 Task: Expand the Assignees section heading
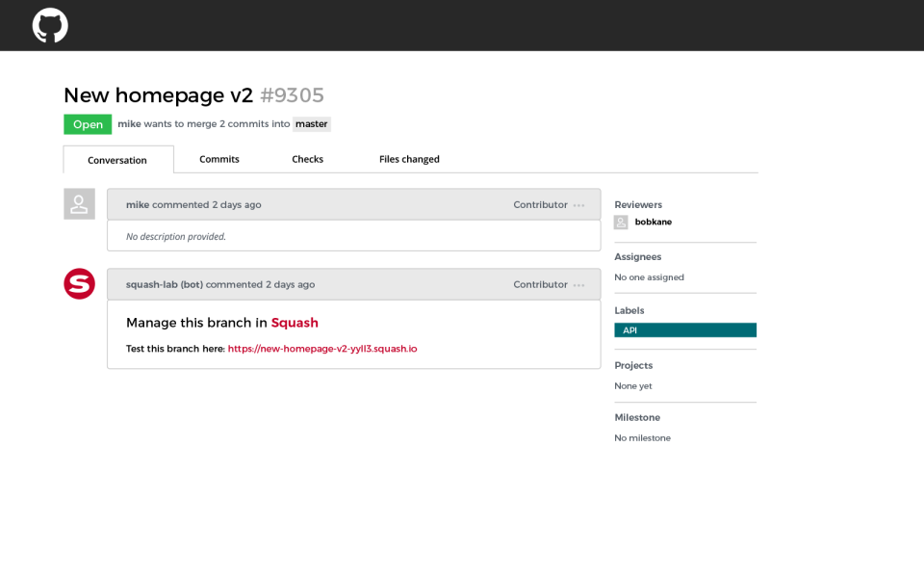tap(638, 256)
